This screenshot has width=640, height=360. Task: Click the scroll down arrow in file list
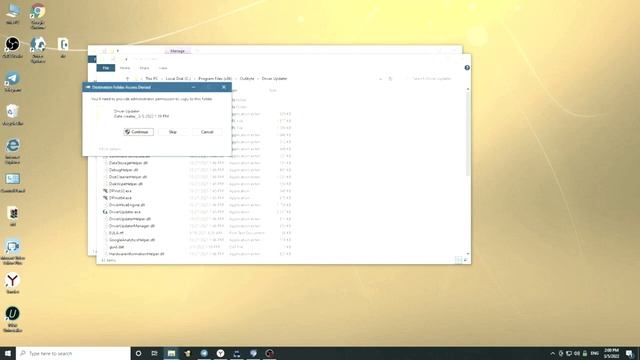coord(468,253)
